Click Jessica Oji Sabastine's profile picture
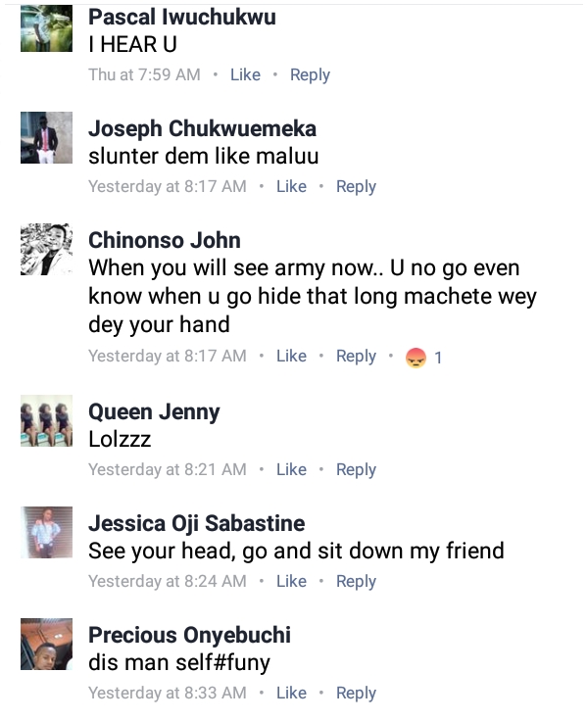 point(46,532)
